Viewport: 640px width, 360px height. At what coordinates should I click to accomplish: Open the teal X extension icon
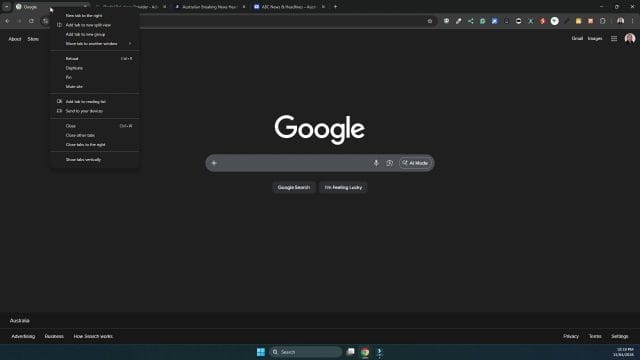531,21
